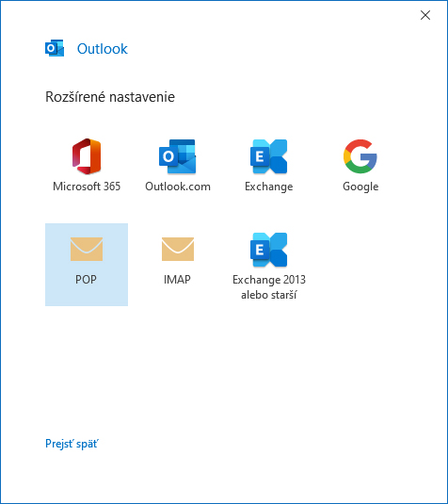Screen dimensions: 448x504
Task: Select the Google G logo
Action: point(360,156)
